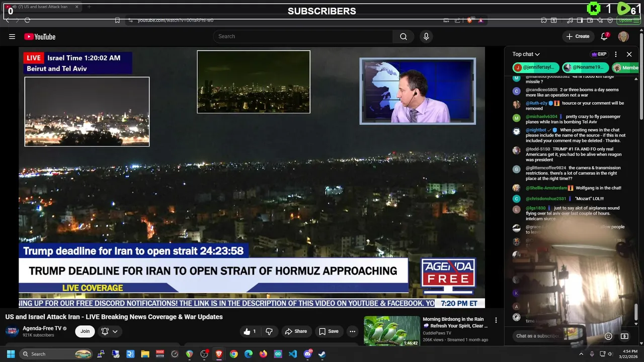
Task: Open Steam from taskbar
Action: pyautogui.click(x=322, y=354)
